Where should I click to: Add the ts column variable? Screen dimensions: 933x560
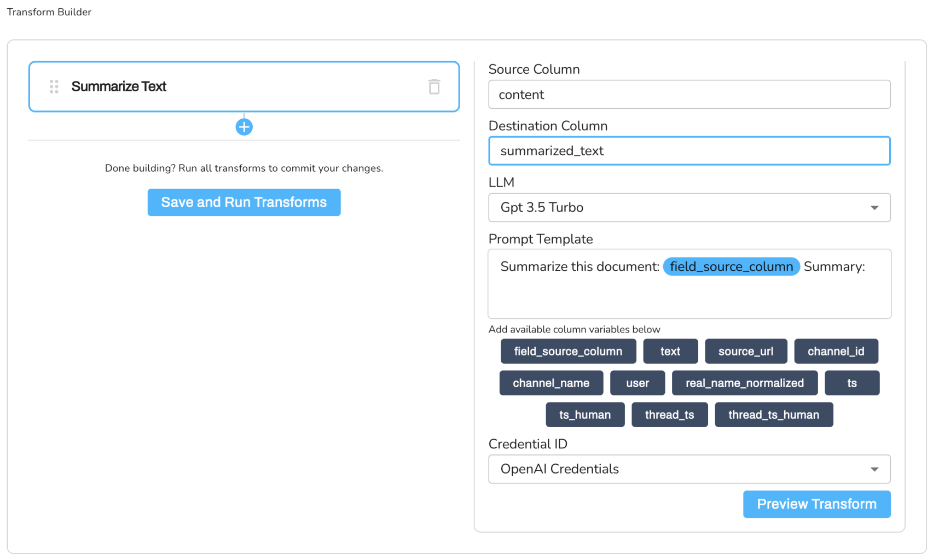(852, 383)
